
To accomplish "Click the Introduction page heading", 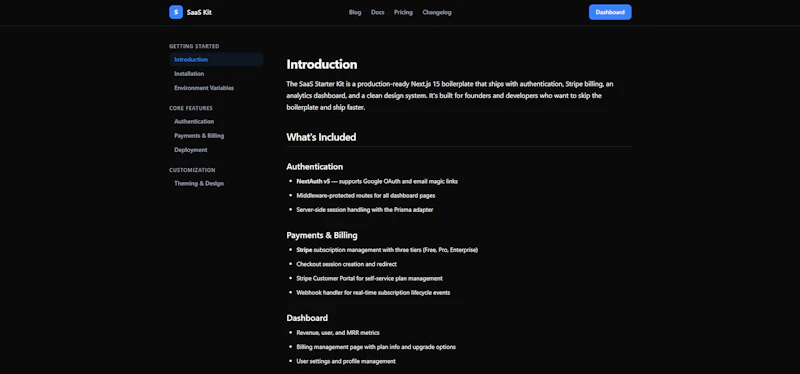I will (x=321, y=64).
